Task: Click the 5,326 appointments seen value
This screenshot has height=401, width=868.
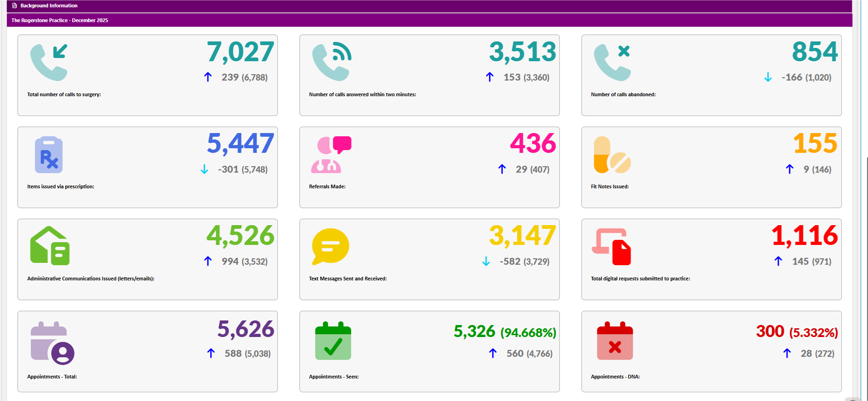Action: pyautogui.click(x=474, y=331)
